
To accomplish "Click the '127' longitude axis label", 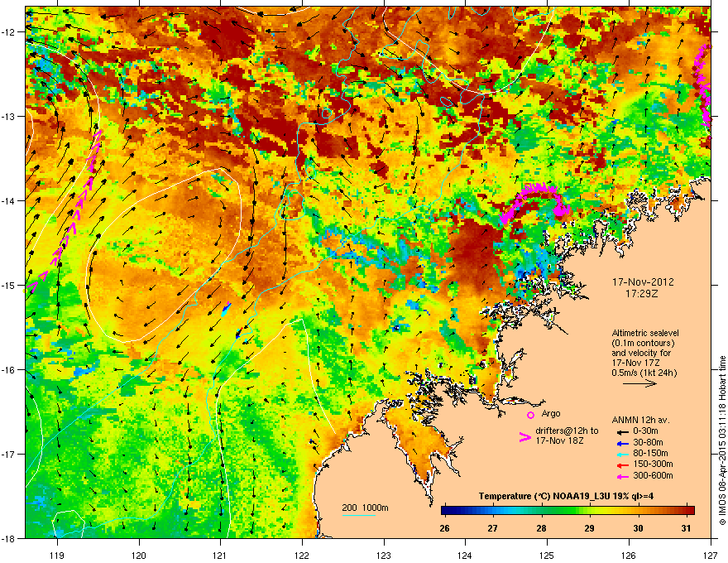I will 711,556.
